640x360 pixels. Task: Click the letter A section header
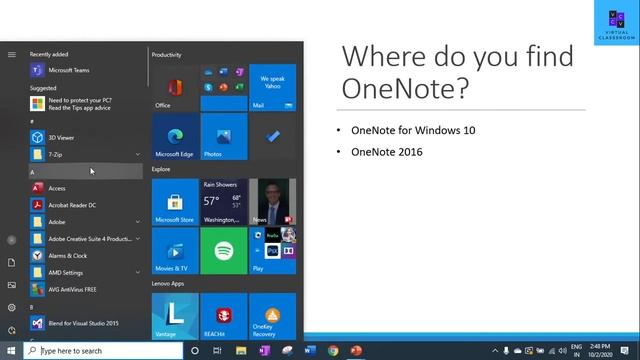point(86,172)
